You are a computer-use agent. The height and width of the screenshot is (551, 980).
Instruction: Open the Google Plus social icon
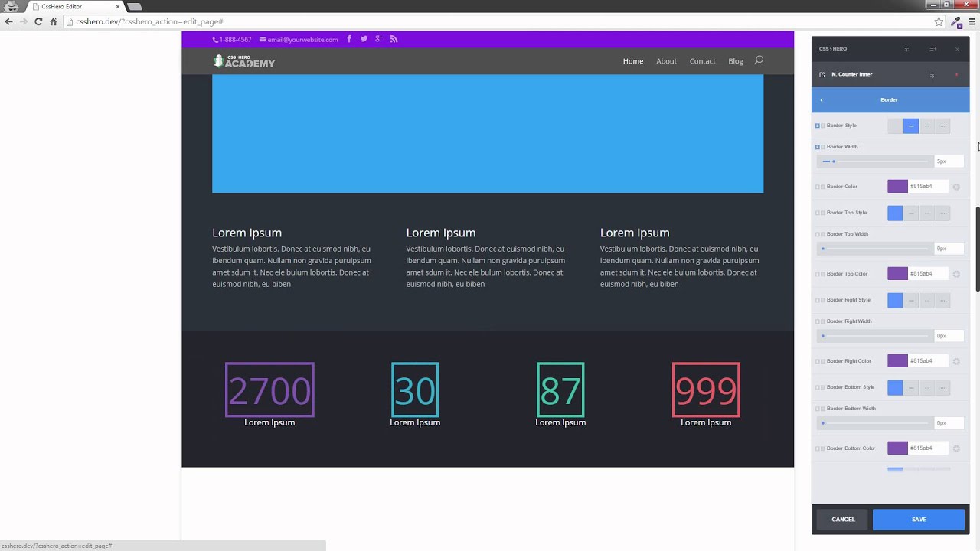click(x=378, y=39)
